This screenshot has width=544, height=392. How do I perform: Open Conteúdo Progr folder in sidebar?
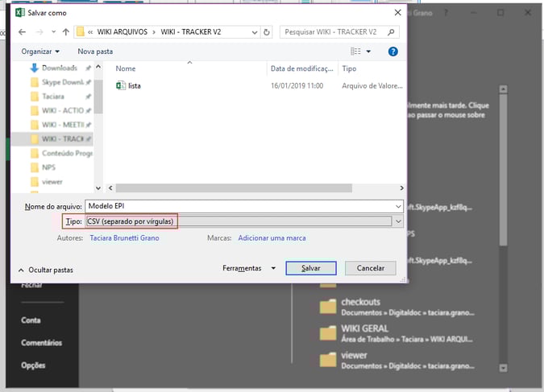point(62,153)
